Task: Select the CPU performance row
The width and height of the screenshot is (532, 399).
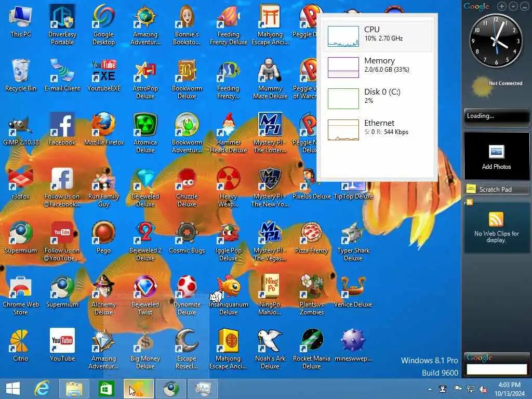Action: coord(377,36)
